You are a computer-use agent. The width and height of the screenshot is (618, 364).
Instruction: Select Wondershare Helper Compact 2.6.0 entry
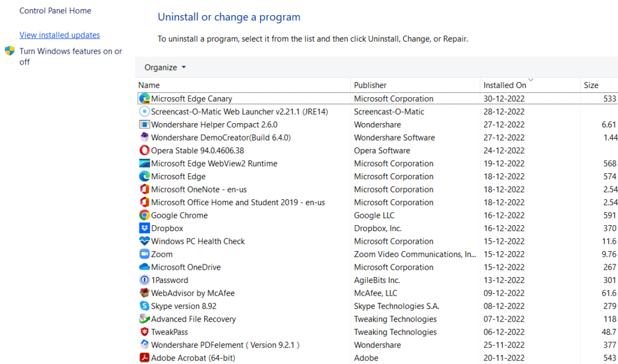(214, 124)
